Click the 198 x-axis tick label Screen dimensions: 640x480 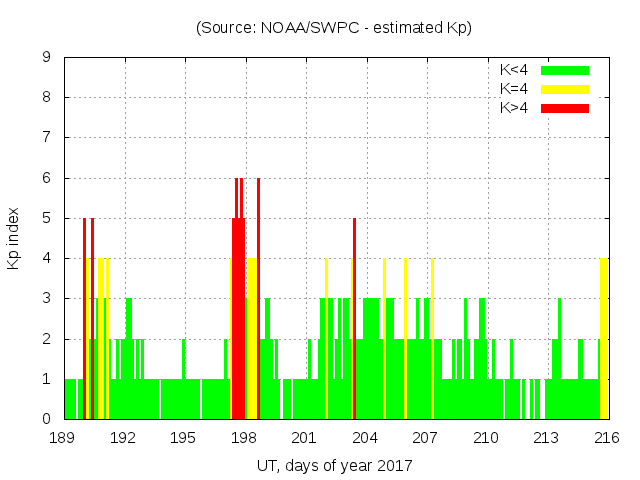pyautogui.click(x=244, y=438)
